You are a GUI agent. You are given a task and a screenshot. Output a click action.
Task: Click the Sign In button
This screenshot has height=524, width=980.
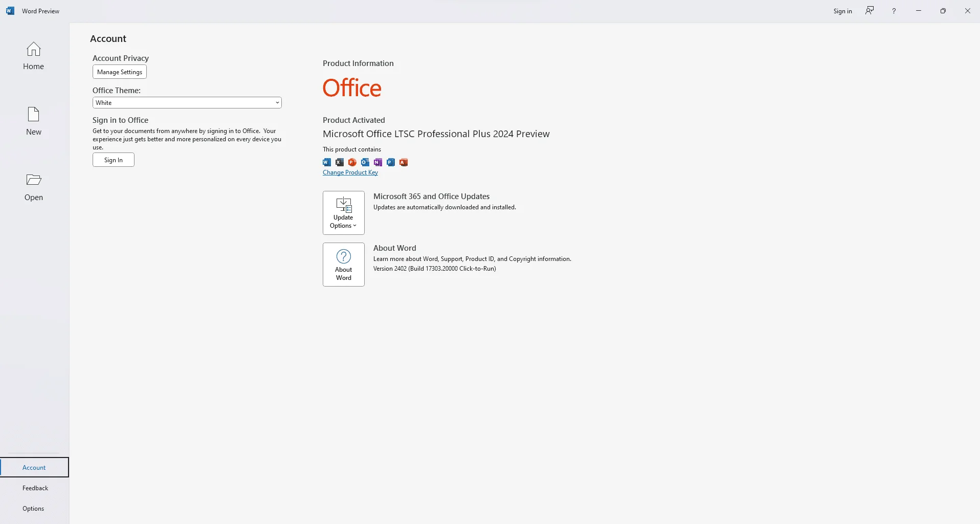(x=114, y=160)
